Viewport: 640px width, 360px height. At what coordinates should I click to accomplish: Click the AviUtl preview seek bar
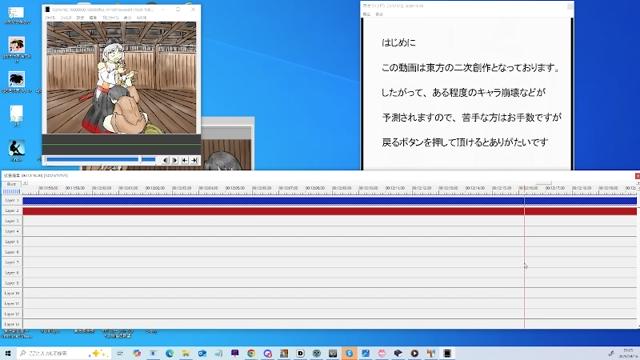coord(101,160)
